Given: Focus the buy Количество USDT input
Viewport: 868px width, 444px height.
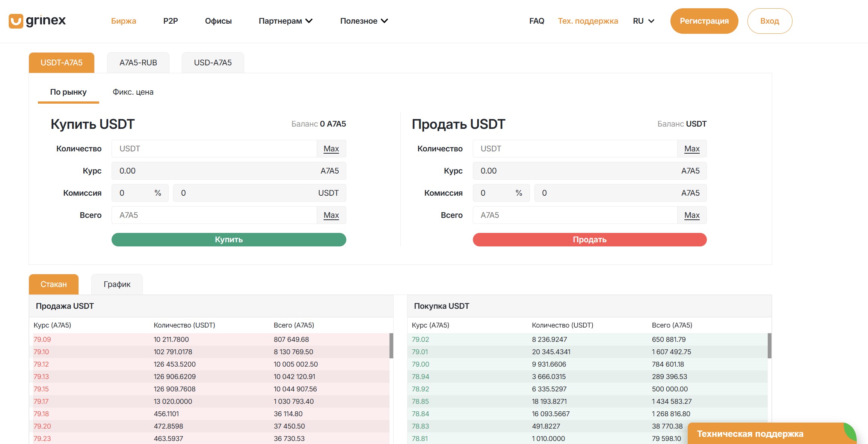Looking at the screenshot, I should coord(214,149).
